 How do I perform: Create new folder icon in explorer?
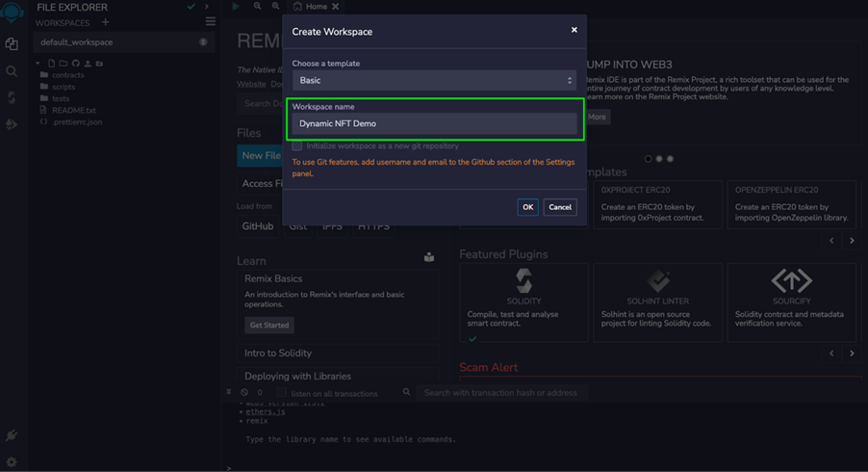(64, 64)
